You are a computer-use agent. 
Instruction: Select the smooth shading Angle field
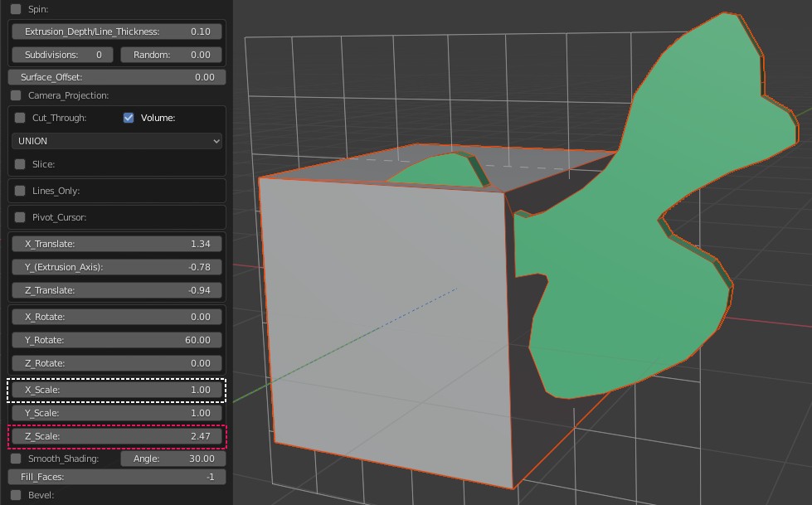click(172, 459)
